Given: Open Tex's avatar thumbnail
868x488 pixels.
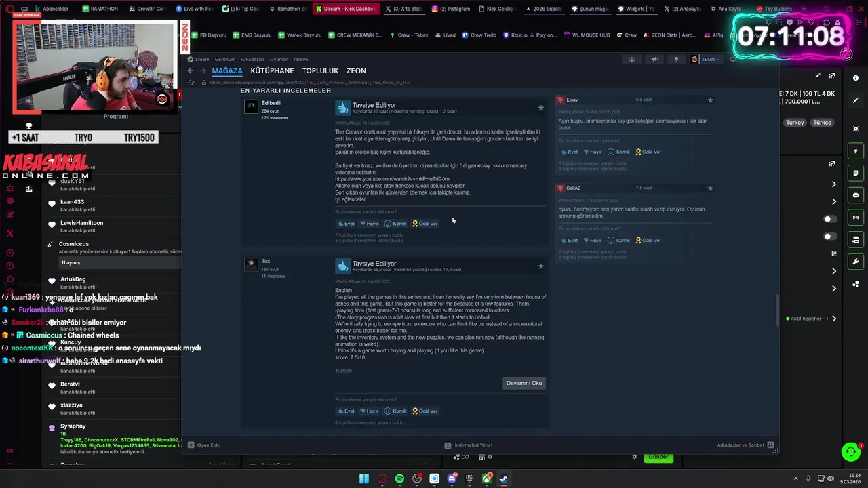Looking at the screenshot, I should 251,264.
